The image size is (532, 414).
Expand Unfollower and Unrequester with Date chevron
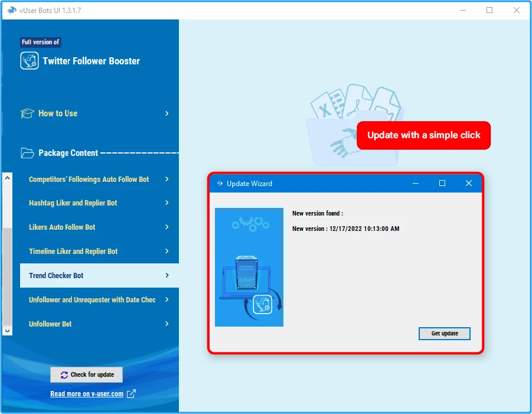click(x=167, y=299)
